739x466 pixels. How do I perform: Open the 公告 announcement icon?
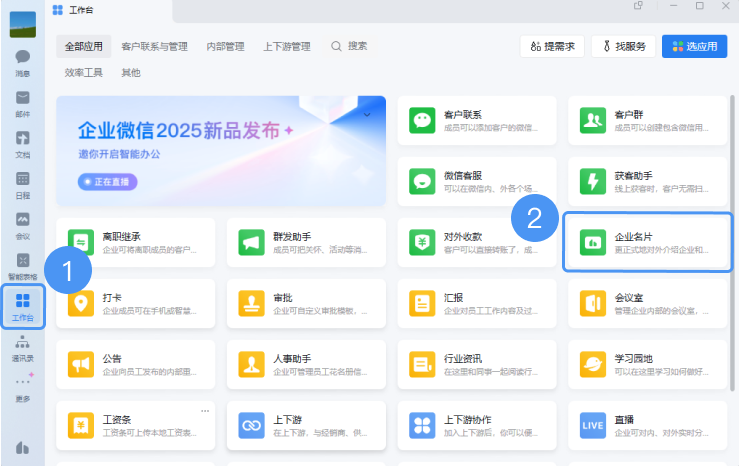click(81, 364)
